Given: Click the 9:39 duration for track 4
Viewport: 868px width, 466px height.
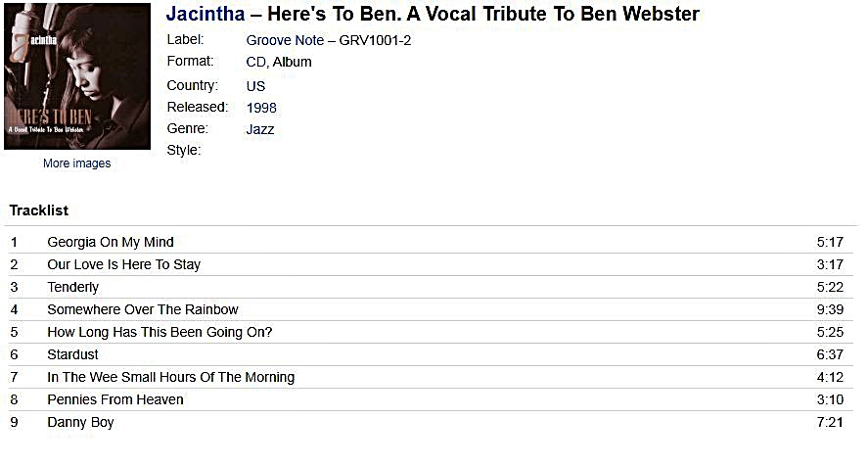Looking at the screenshot, I should click(830, 309).
